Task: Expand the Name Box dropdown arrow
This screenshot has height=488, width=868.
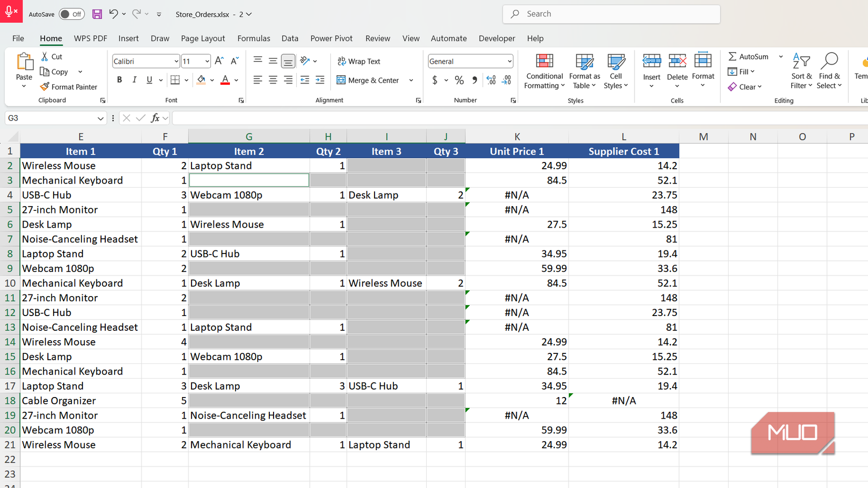Action: [100, 118]
